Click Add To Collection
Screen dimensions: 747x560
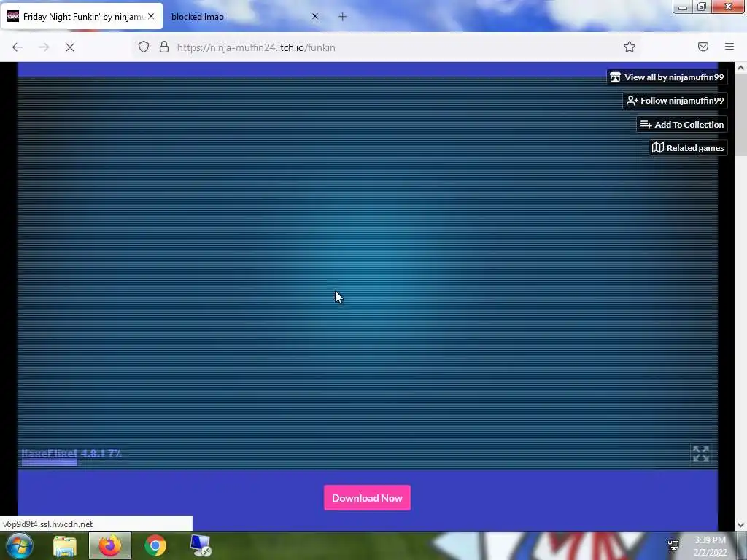682,124
